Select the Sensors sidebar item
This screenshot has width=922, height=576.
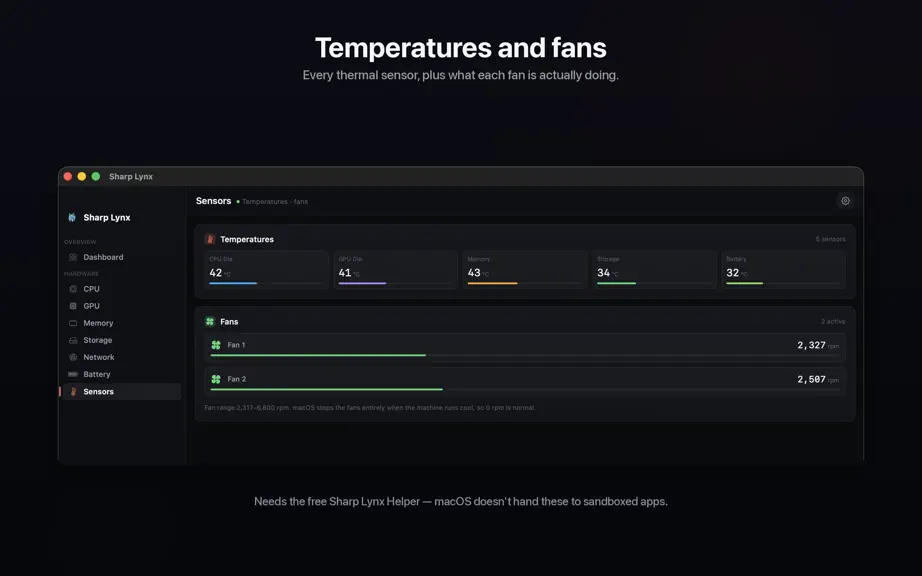click(x=122, y=391)
